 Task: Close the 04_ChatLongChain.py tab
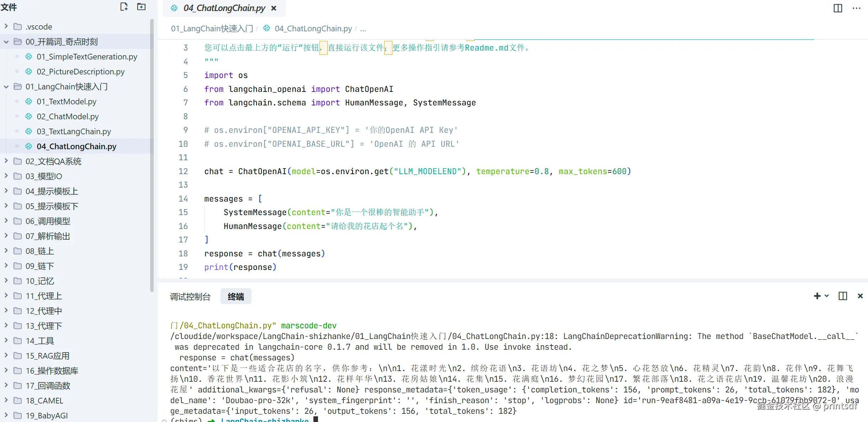[x=274, y=8]
